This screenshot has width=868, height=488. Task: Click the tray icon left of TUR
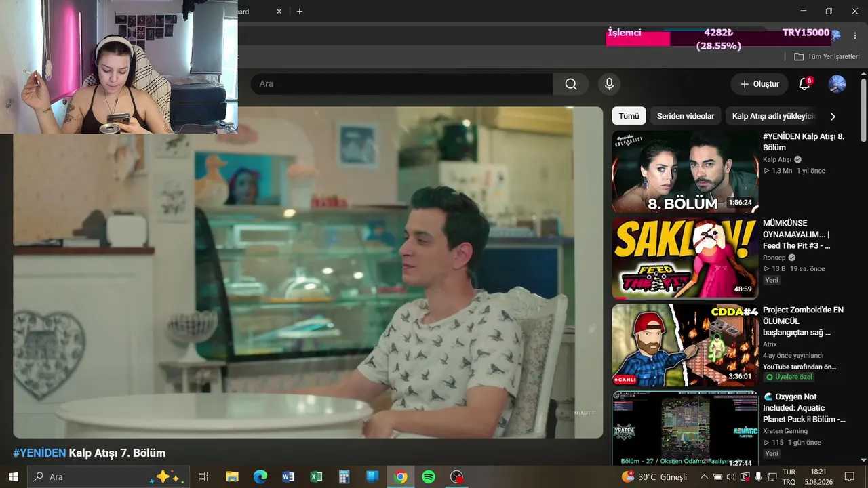[x=772, y=476]
